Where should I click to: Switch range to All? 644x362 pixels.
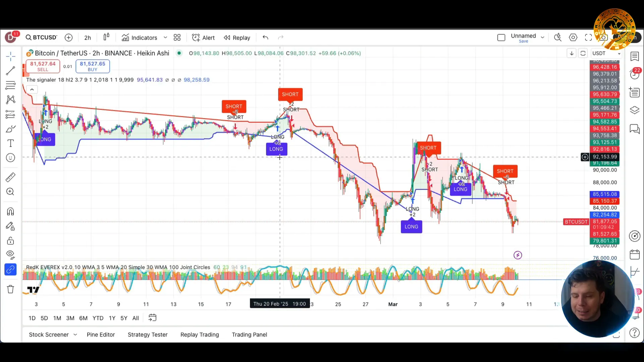[136, 318]
